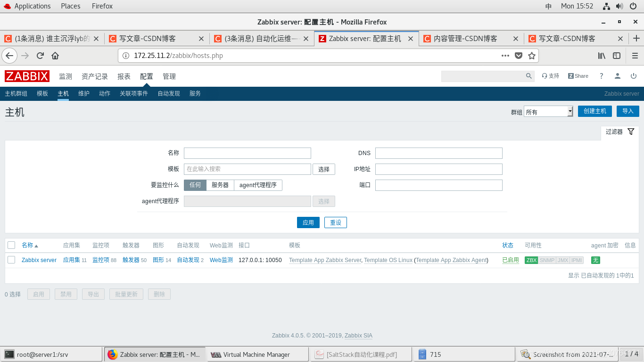Tick the Zabbix server row checkbox

(x=11, y=260)
